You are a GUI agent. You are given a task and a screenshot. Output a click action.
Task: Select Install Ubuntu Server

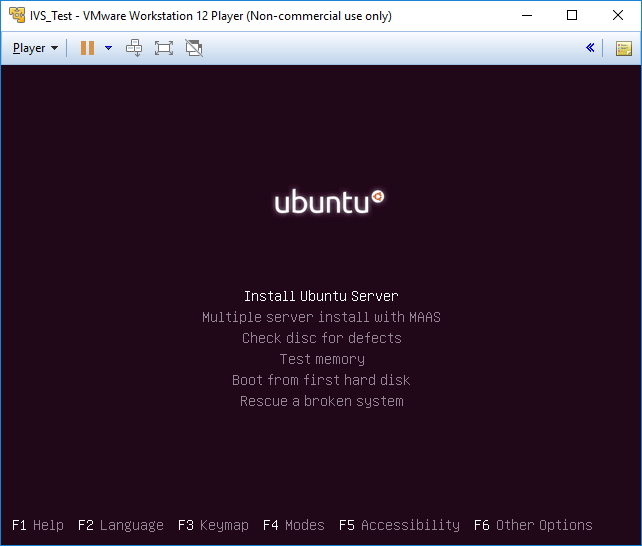[x=321, y=296]
